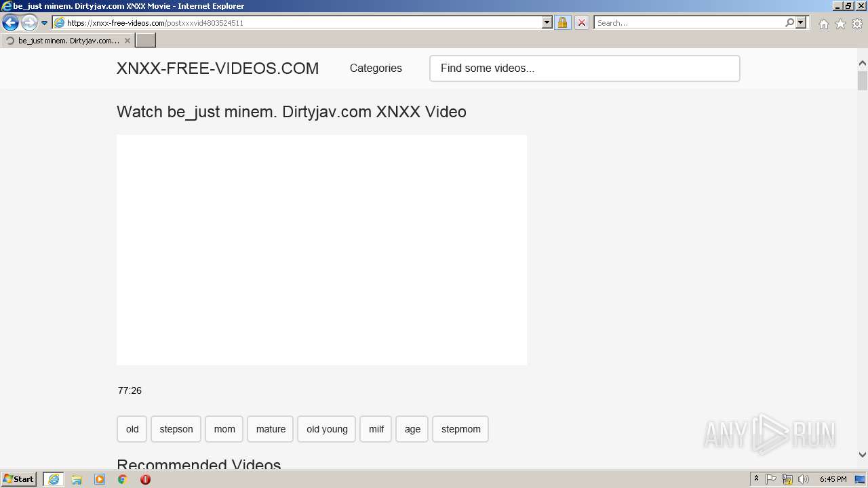Open the network tray icon
Image resolution: width=868 pixels, height=488 pixels.
787,479
